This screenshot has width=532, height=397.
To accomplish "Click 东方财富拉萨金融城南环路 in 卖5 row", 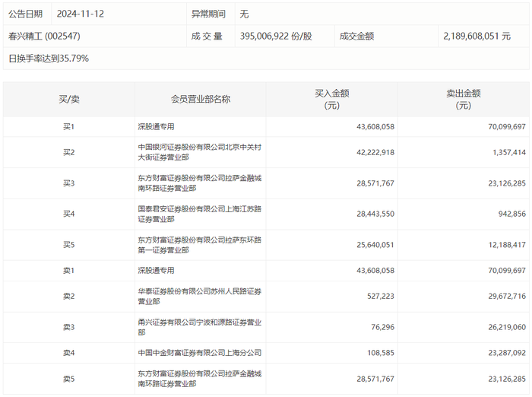I will click(x=199, y=379).
